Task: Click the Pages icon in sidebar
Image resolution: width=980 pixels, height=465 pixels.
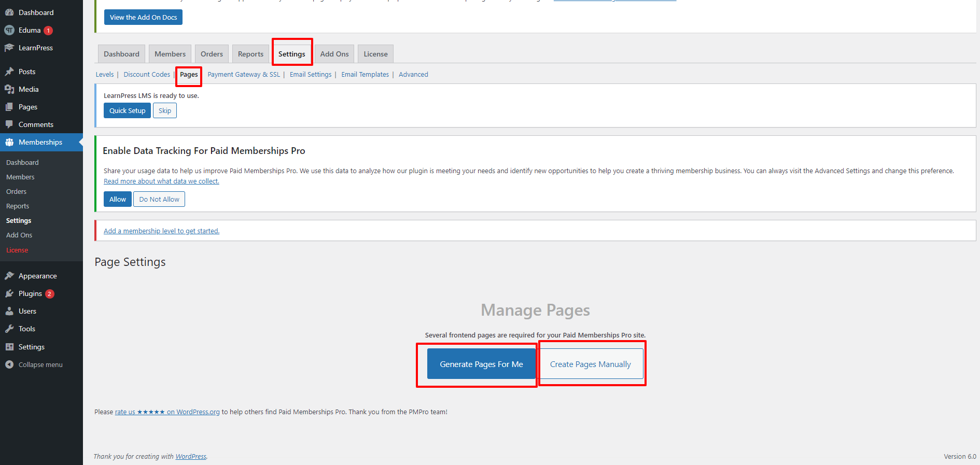Action: (9, 107)
